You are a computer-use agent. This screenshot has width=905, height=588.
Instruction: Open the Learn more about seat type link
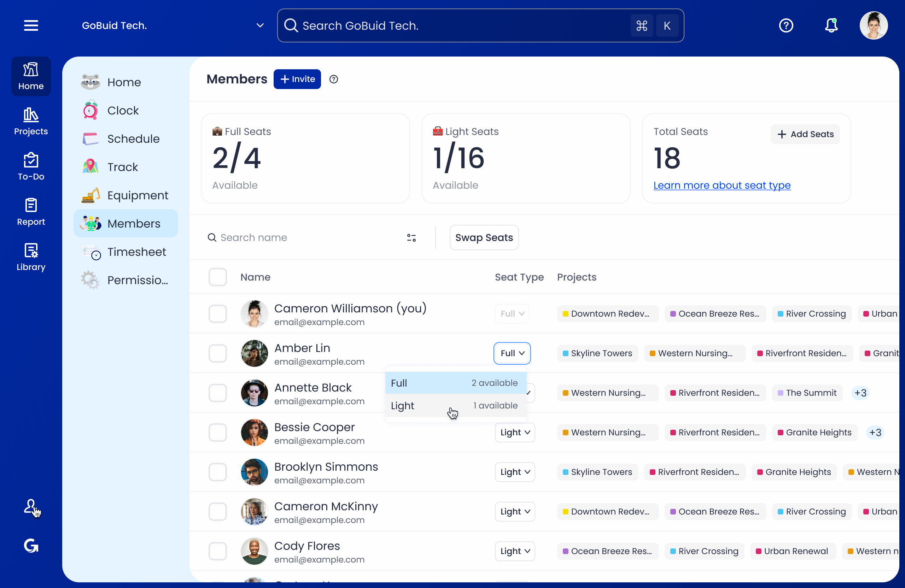(721, 185)
